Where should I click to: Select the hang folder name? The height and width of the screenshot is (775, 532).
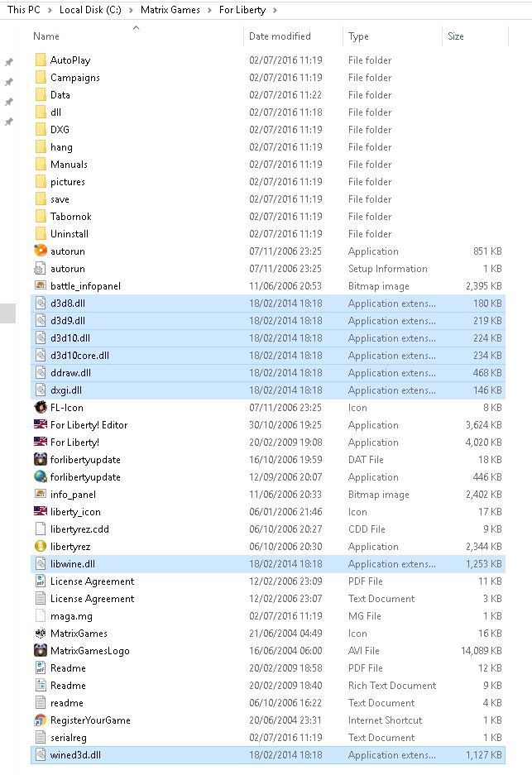pyautogui.click(x=61, y=146)
